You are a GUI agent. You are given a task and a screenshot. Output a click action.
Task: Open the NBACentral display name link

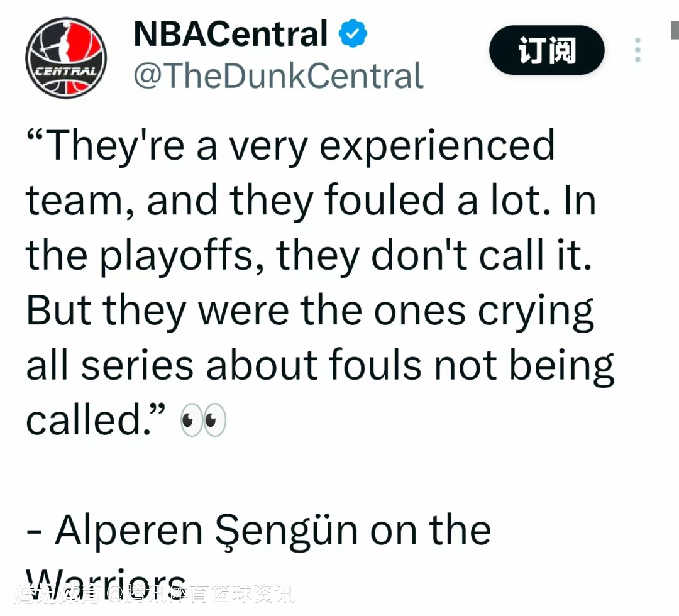[x=231, y=34]
